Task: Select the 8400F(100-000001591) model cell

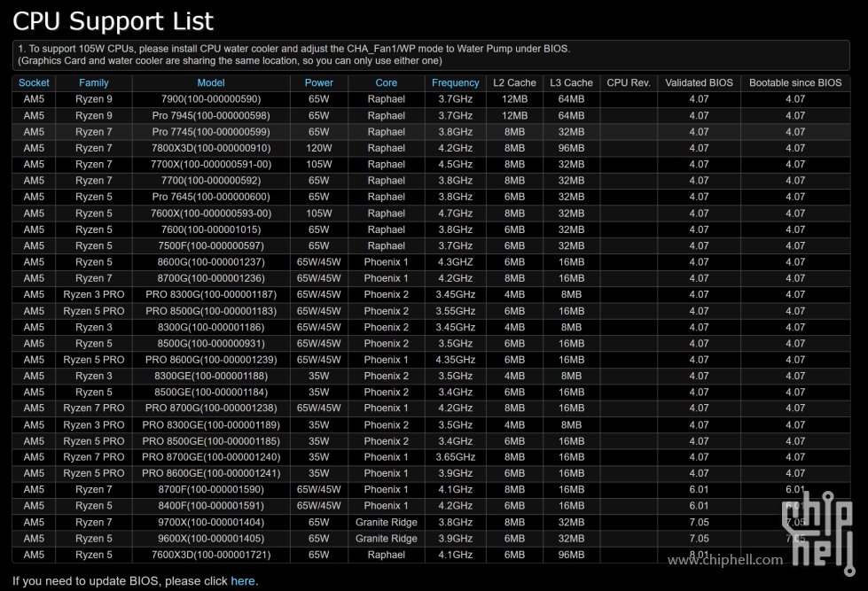Action: pos(211,506)
